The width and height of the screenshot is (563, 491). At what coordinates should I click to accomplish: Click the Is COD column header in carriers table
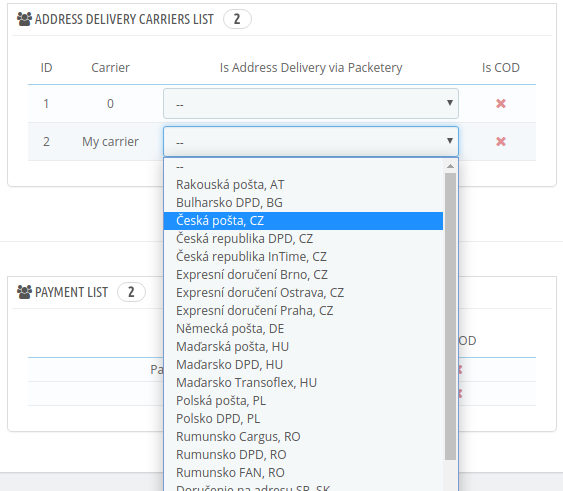point(501,68)
